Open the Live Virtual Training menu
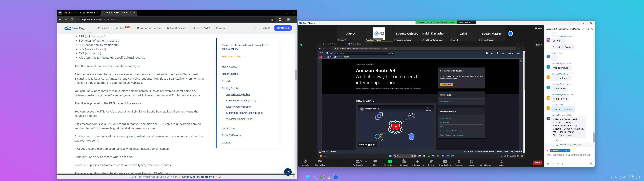 [x=150, y=28]
